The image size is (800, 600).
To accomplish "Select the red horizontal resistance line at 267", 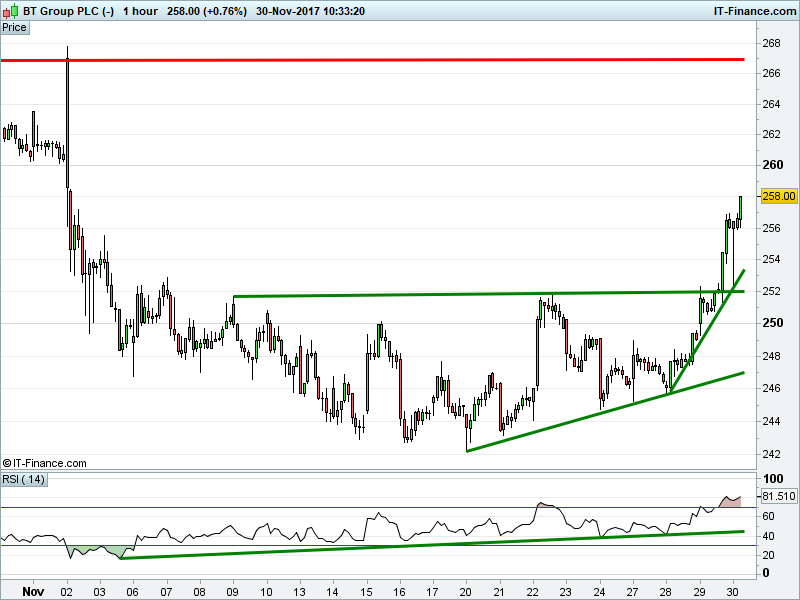I will point(372,60).
